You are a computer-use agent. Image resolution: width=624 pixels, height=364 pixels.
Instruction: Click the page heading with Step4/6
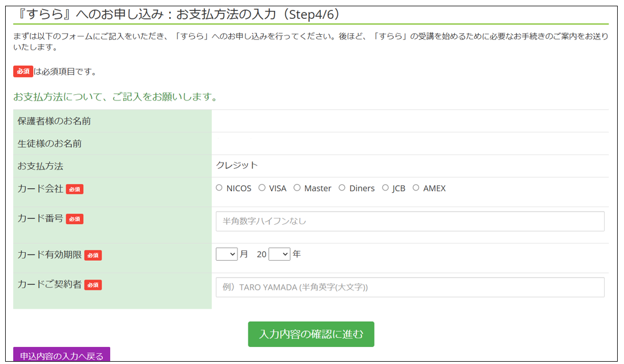pos(179,14)
